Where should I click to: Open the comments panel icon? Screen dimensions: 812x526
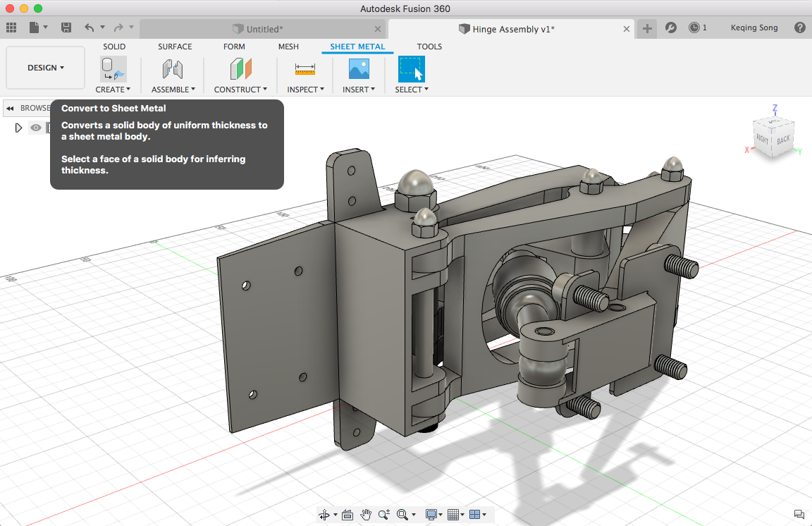click(x=799, y=514)
